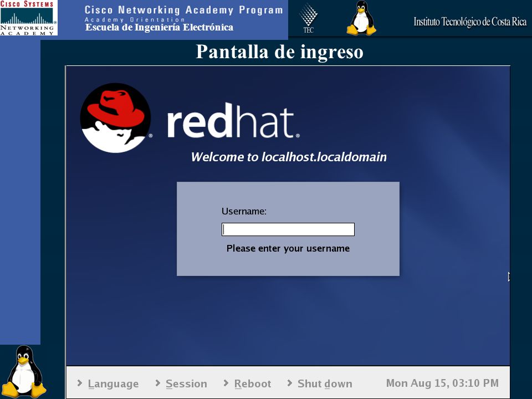Open the Session menu
Viewport: 532px width, 399px height.
click(x=186, y=383)
